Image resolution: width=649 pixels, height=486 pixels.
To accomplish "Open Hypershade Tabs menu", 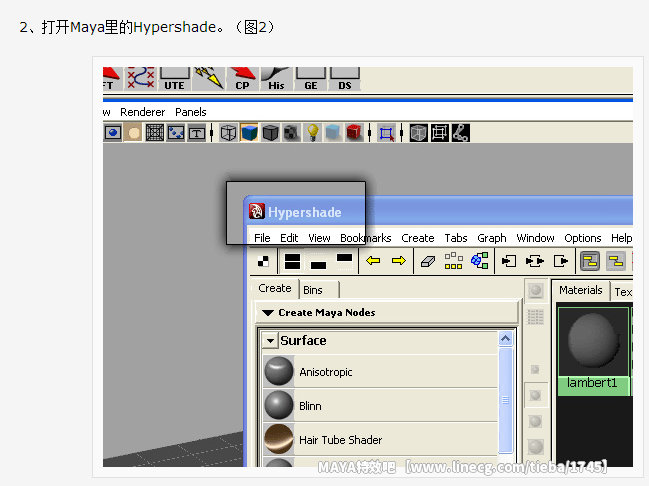I will point(456,238).
